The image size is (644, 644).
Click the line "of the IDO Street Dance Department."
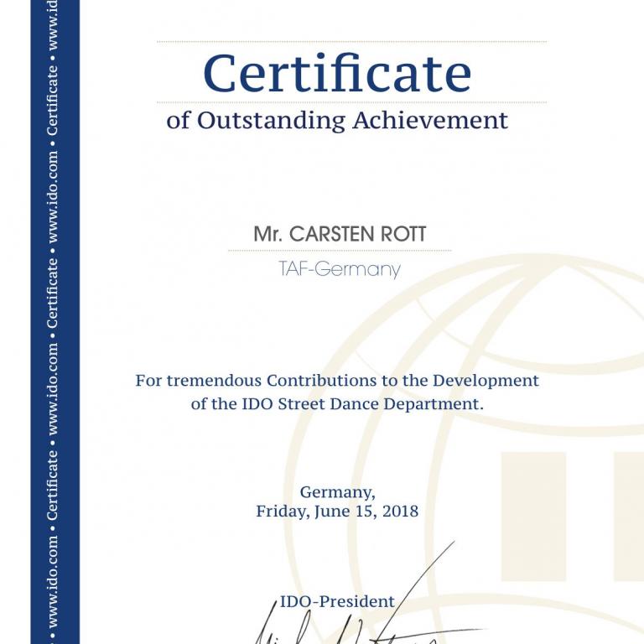point(337,403)
